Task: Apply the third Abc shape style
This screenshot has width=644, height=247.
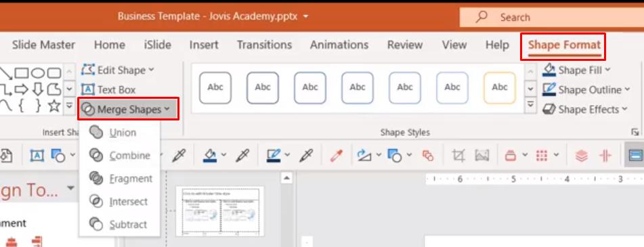Action: [x=310, y=88]
